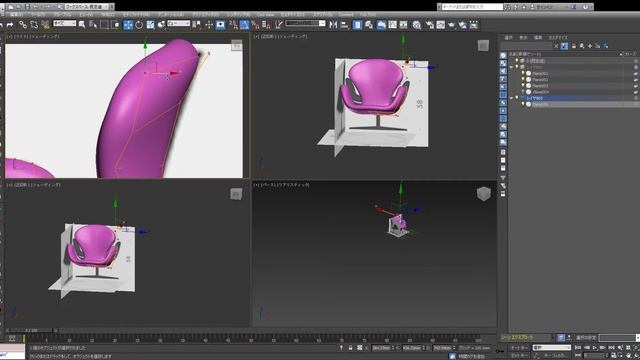Open the Material Editor
Image resolution: width=640 pixels, height=360 pixels.
(x=416, y=25)
